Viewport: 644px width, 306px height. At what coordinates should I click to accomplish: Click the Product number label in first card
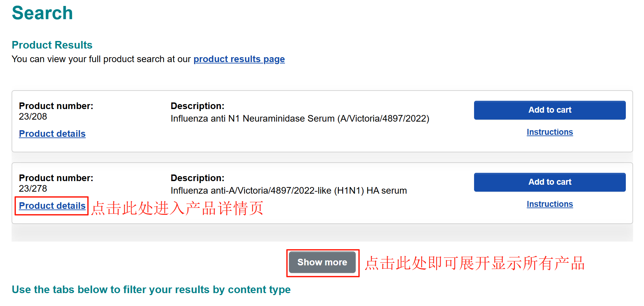(56, 106)
